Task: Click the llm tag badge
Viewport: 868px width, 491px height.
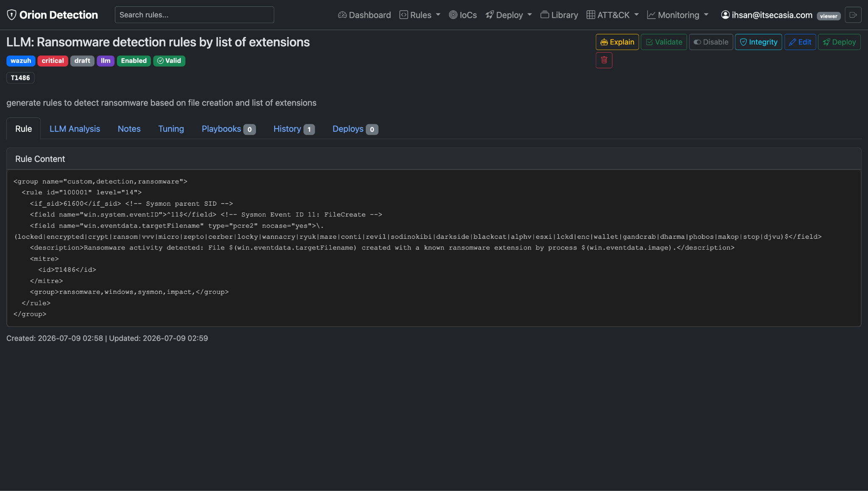Action: 106,61
